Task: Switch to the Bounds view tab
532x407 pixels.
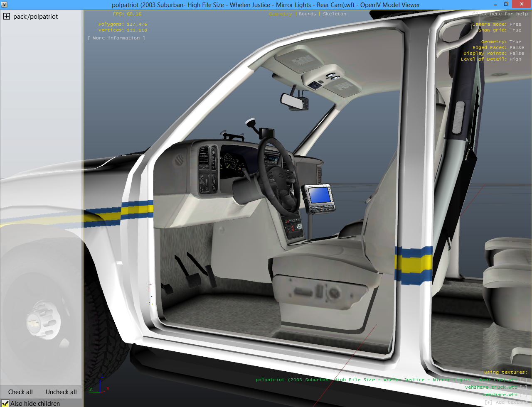Action: point(307,14)
